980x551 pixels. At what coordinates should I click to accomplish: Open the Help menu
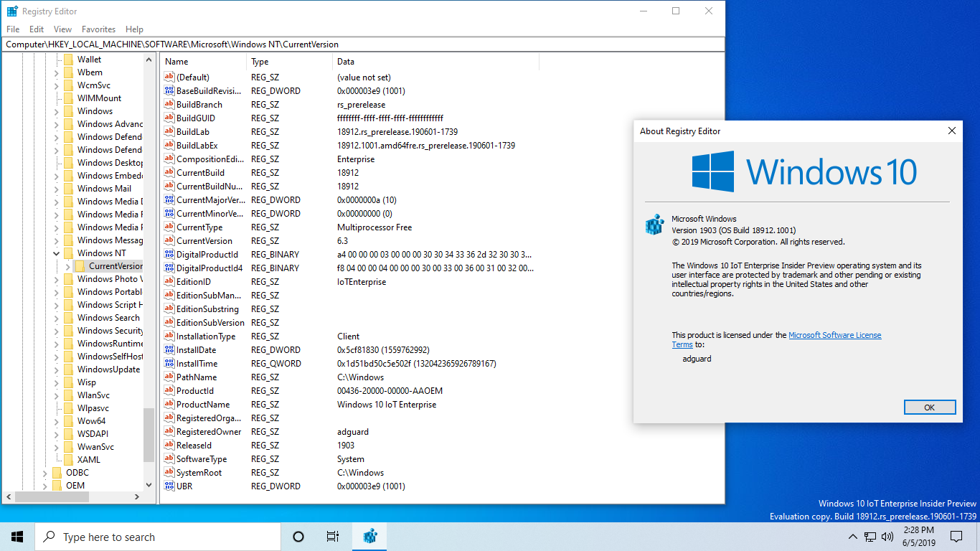134,29
